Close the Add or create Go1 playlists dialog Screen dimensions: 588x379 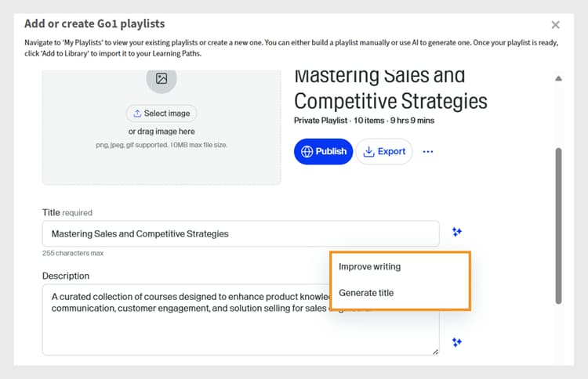(x=556, y=25)
